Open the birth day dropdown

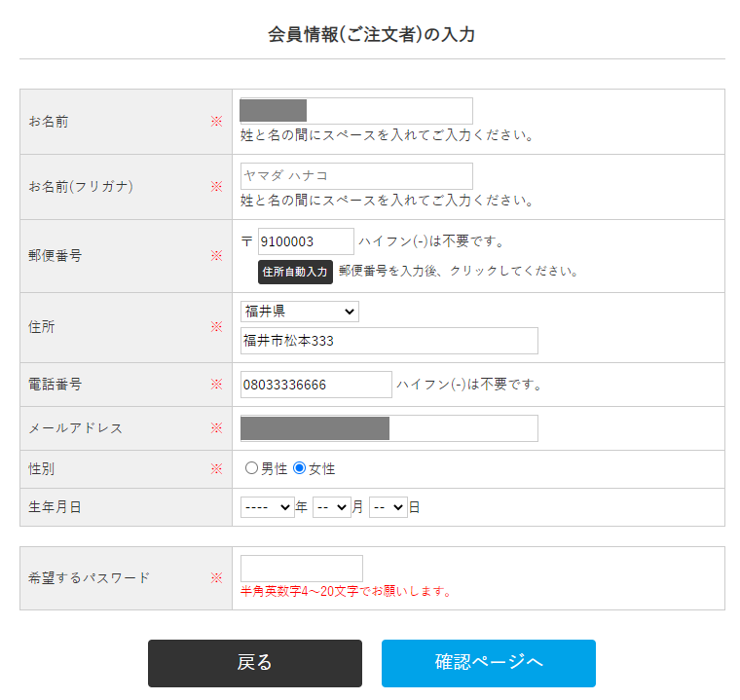[388, 507]
